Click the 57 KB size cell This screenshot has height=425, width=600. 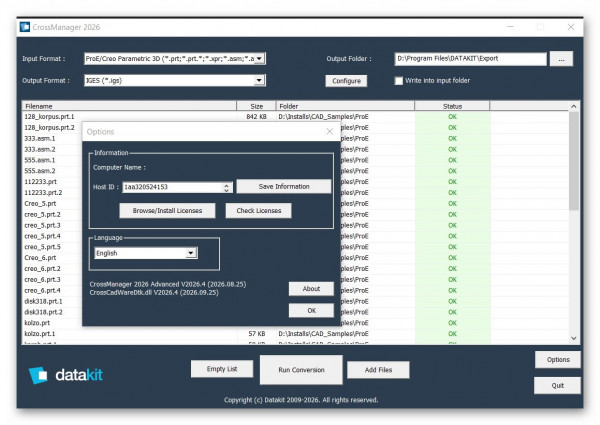click(x=257, y=334)
